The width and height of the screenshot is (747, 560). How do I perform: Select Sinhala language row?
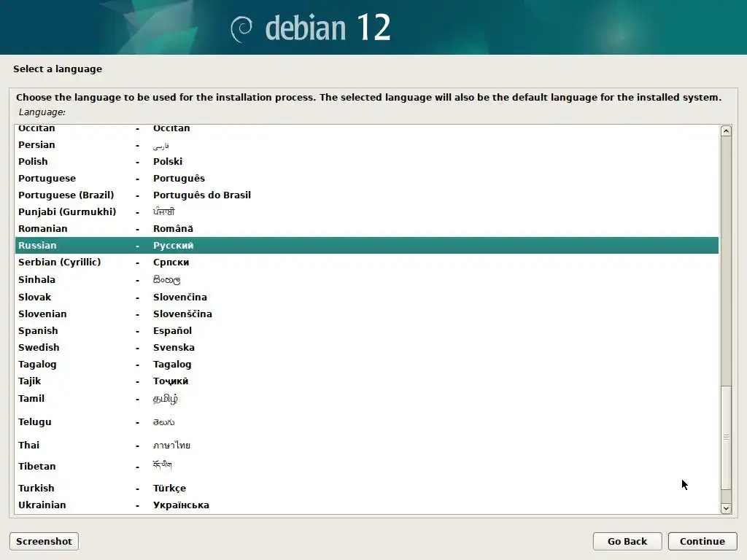click(366, 279)
